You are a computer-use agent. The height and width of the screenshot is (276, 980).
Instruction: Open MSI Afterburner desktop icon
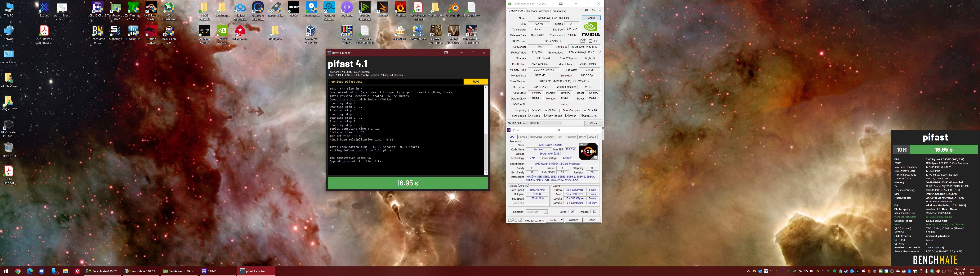click(169, 11)
